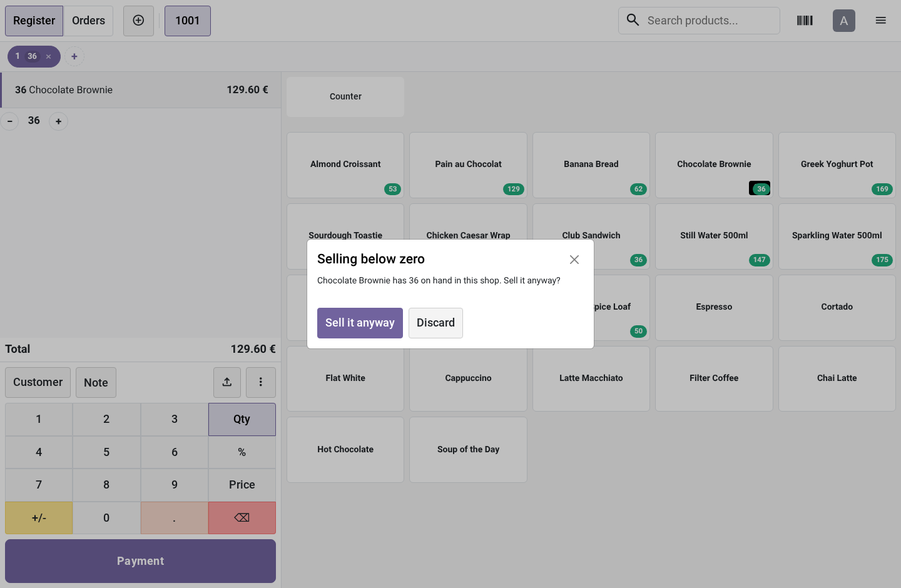Discard the below-zero sale
This screenshot has height=588, width=901.
pos(435,323)
